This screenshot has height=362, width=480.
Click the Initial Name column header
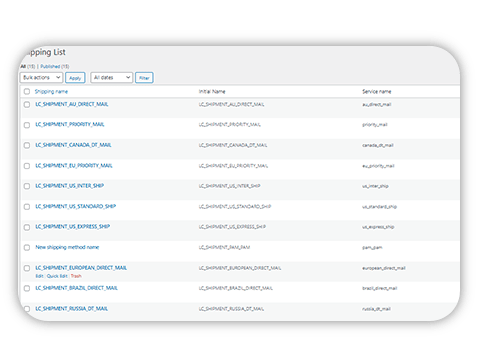212,91
